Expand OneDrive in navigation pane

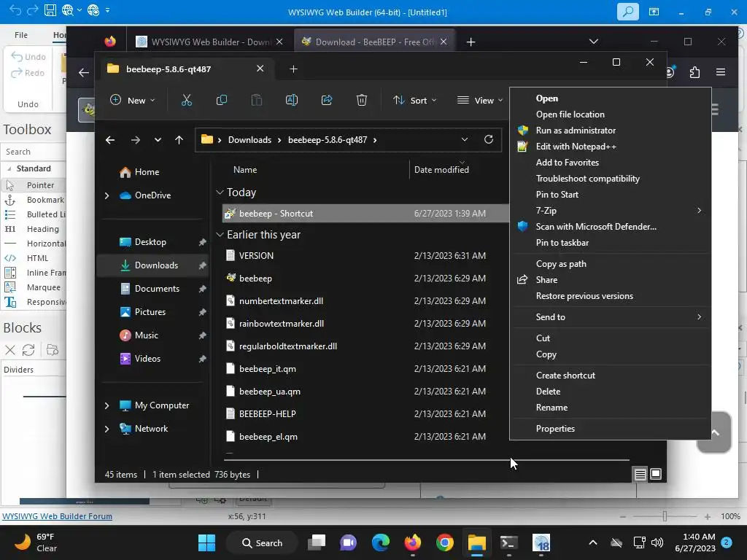pyautogui.click(x=107, y=195)
